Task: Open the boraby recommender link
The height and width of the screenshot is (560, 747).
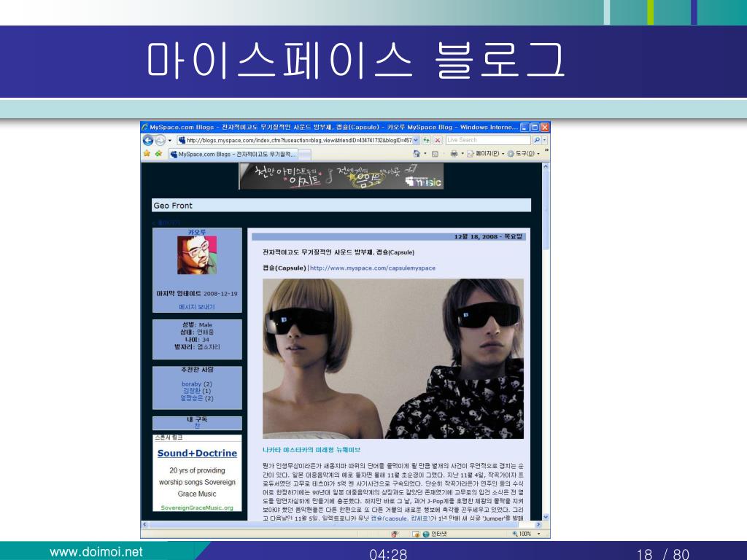Action: (192, 384)
